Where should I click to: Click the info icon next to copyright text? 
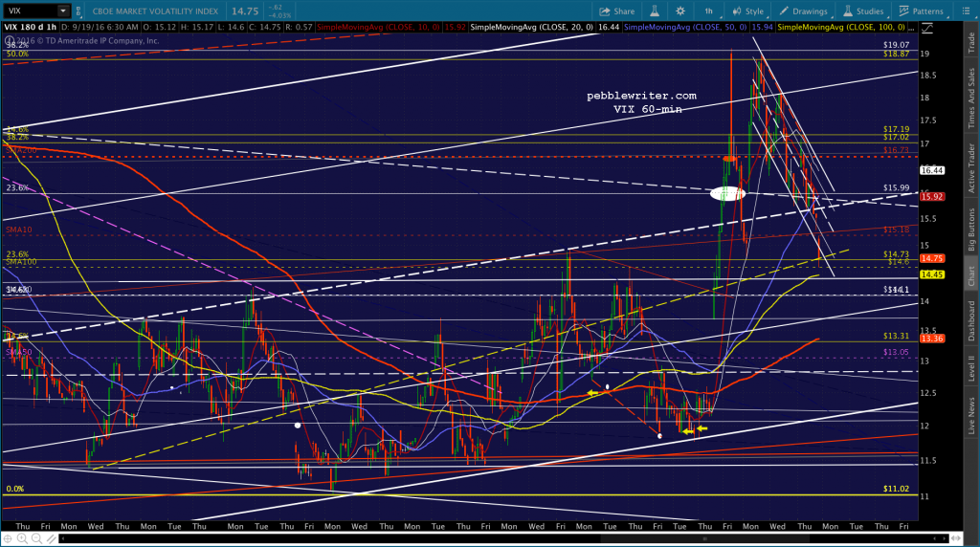9,41
